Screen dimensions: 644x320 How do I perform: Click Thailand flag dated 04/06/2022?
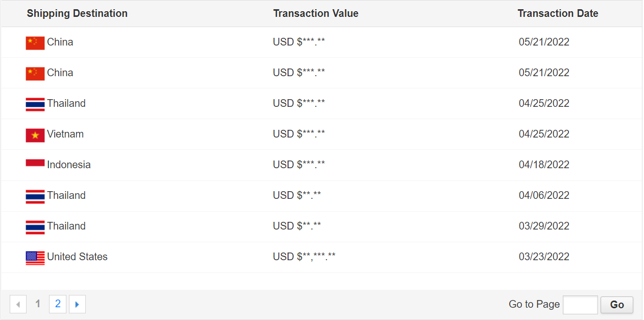point(35,196)
